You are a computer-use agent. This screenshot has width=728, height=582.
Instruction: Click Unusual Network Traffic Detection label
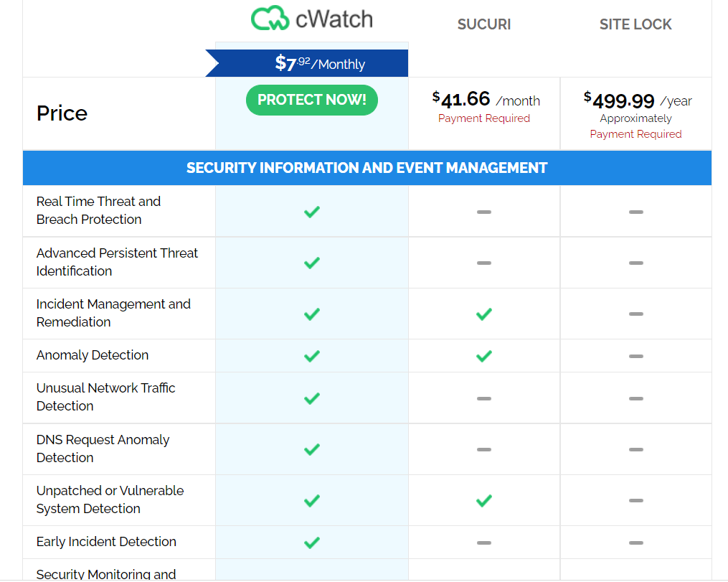click(106, 397)
